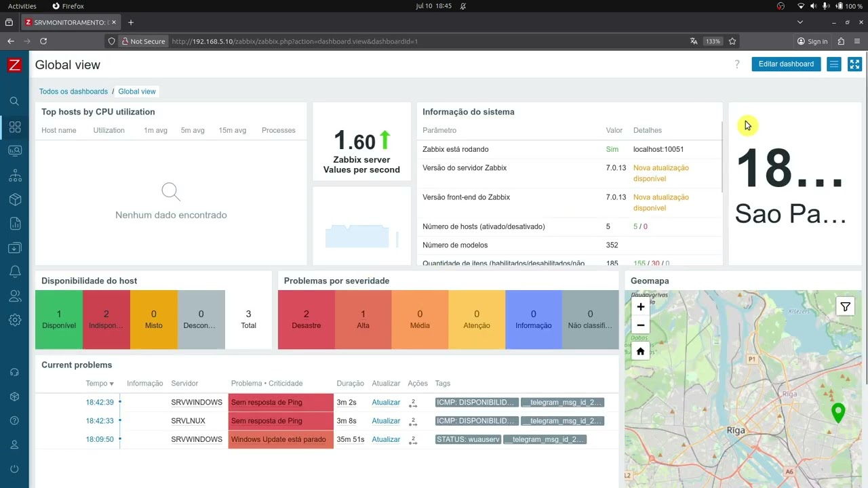Expand the list all tabs chevron
The height and width of the screenshot is (488, 868).
(800, 22)
